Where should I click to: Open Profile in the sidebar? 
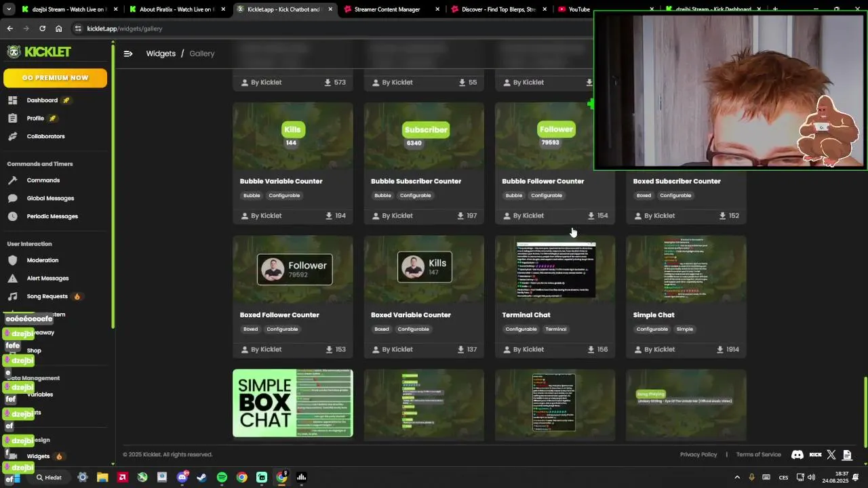point(35,118)
